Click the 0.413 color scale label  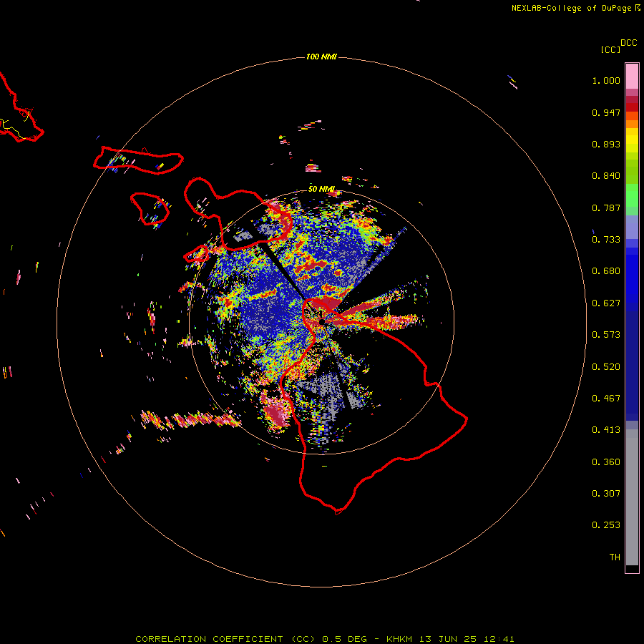pyautogui.click(x=606, y=430)
